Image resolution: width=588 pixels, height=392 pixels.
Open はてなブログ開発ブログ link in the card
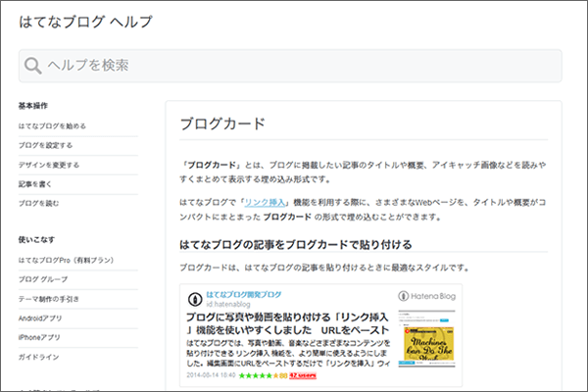(244, 294)
